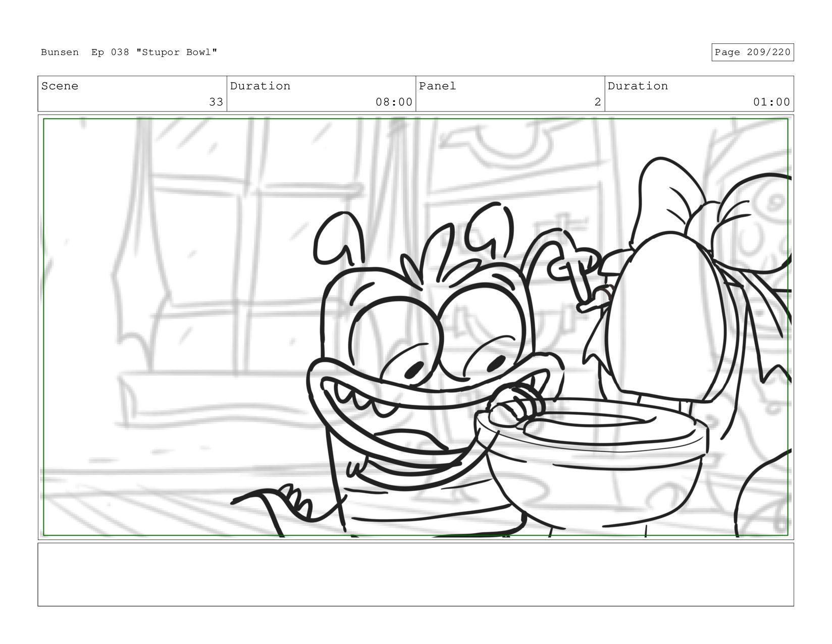Click the scene duration value '08:00'

tap(394, 102)
